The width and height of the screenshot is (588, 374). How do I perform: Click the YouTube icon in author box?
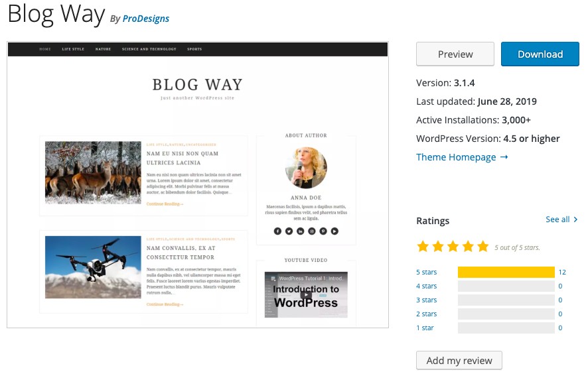click(334, 231)
